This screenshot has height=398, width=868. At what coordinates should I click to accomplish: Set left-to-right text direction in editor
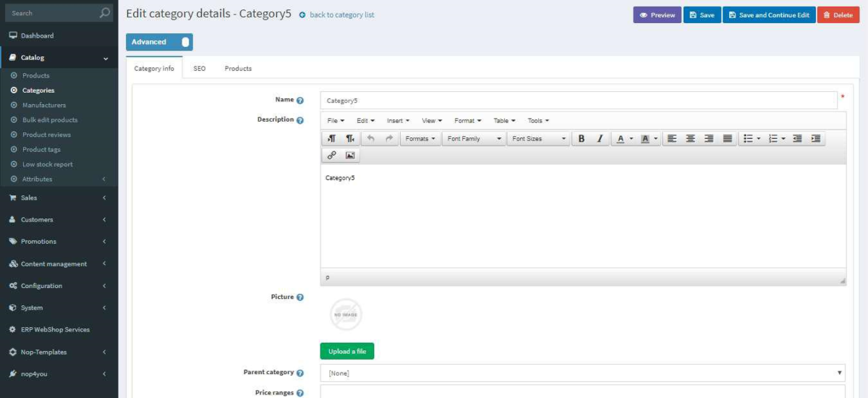332,138
